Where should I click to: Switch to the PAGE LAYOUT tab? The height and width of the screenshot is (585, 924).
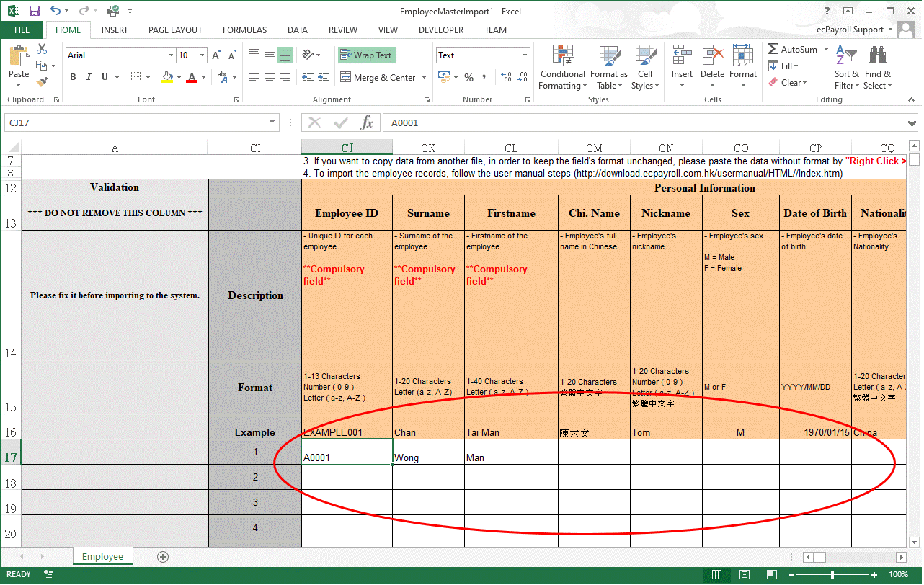coord(175,30)
